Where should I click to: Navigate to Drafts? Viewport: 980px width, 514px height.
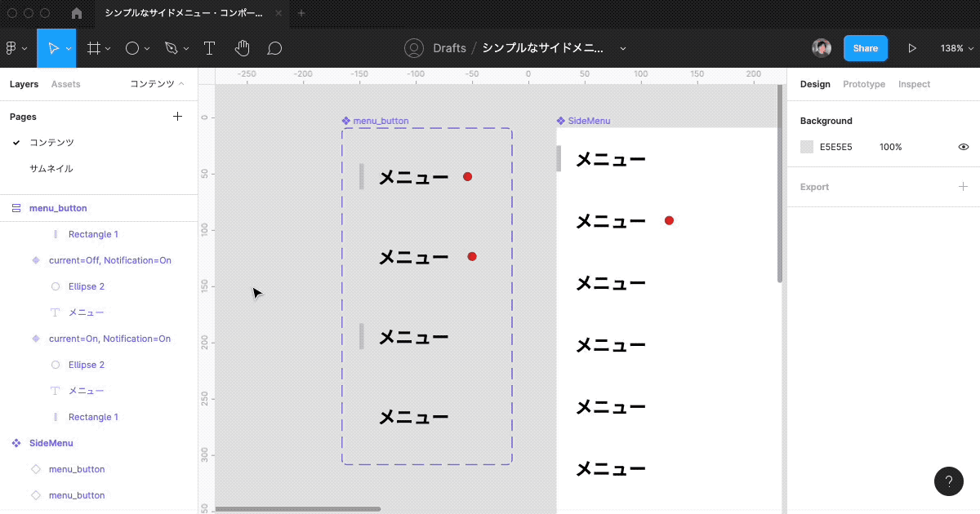click(449, 48)
